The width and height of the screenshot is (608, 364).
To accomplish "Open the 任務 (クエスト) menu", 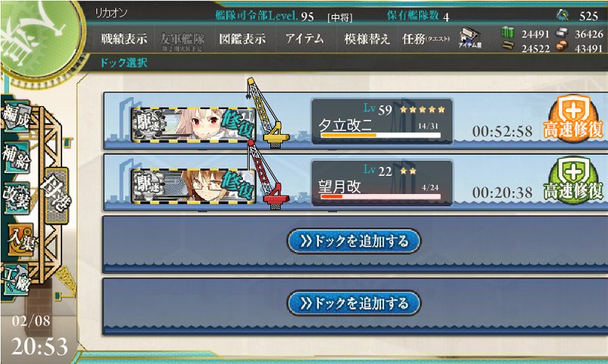I will point(426,39).
